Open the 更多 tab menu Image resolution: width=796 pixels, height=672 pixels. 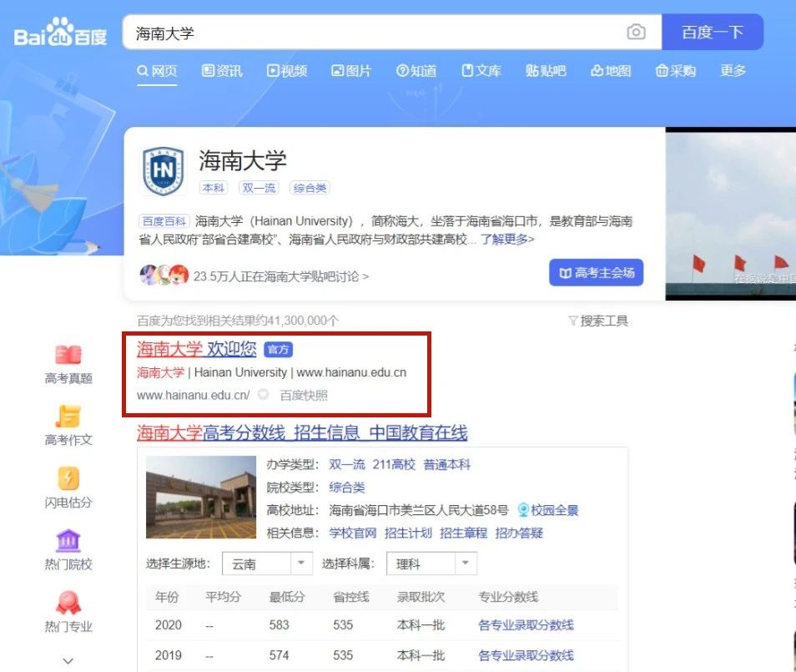point(733,71)
